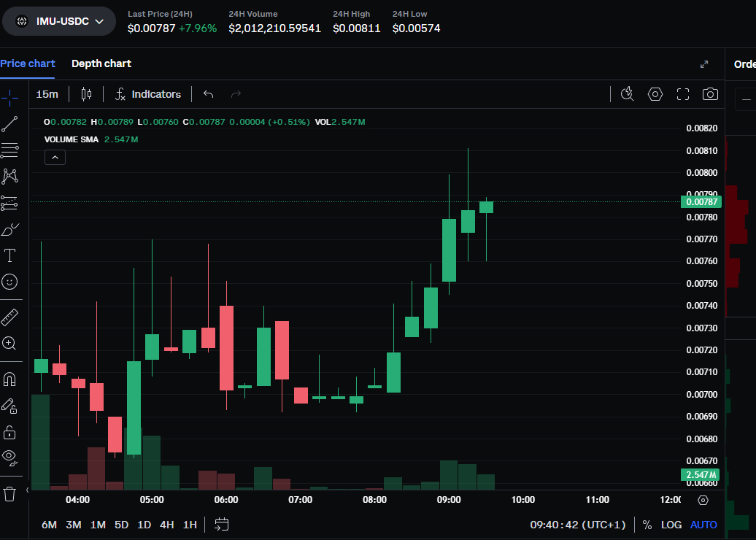Screen dimensions: 756x540
Task: Toggle percent scale mode
Action: [x=647, y=525]
